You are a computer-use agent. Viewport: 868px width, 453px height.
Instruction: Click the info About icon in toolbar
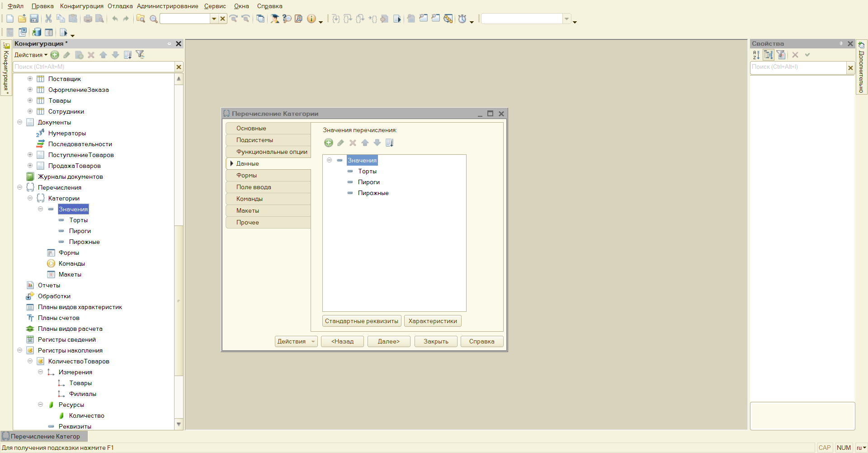click(311, 19)
